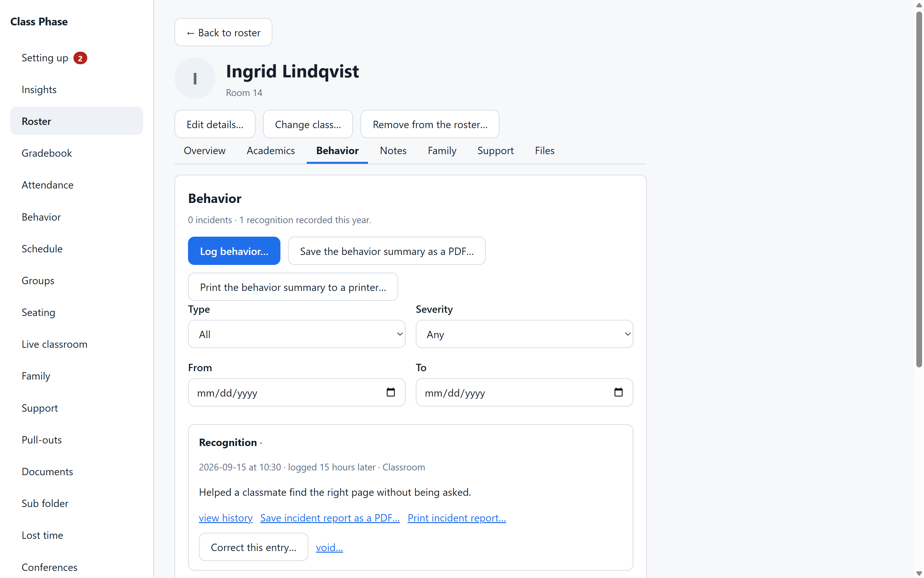924x578 pixels.
Task: Expand the Severity filter dropdown
Action: pyautogui.click(x=524, y=334)
